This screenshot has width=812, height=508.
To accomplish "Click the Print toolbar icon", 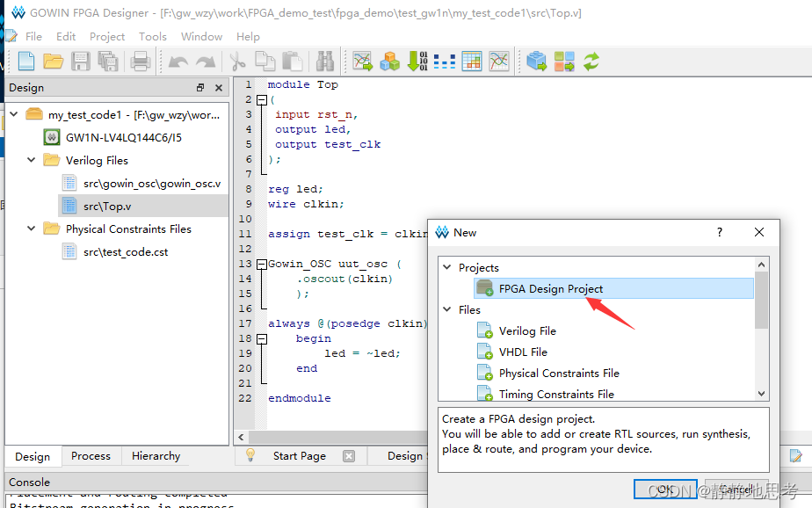I will (140, 62).
